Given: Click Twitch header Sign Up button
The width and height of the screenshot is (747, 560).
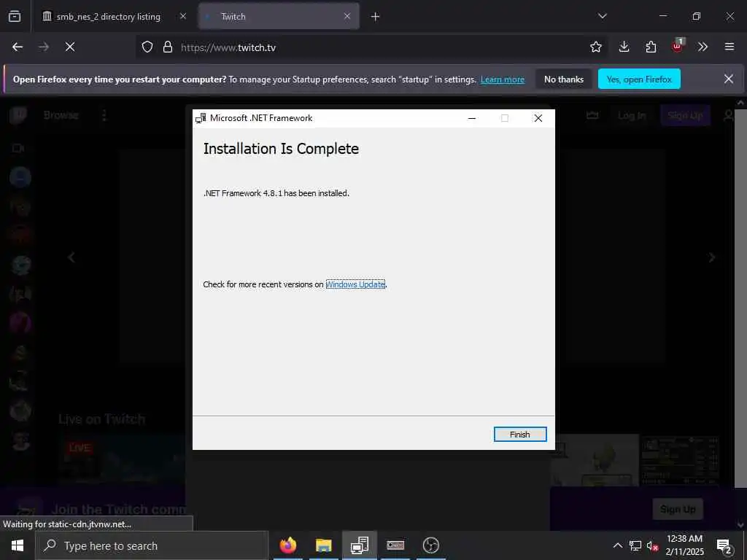Looking at the screenshot, I should coord(685,116).
